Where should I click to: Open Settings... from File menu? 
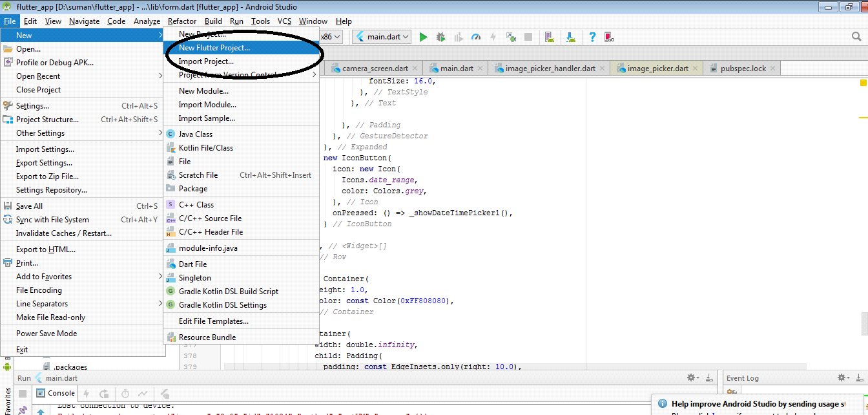[81, 105]
